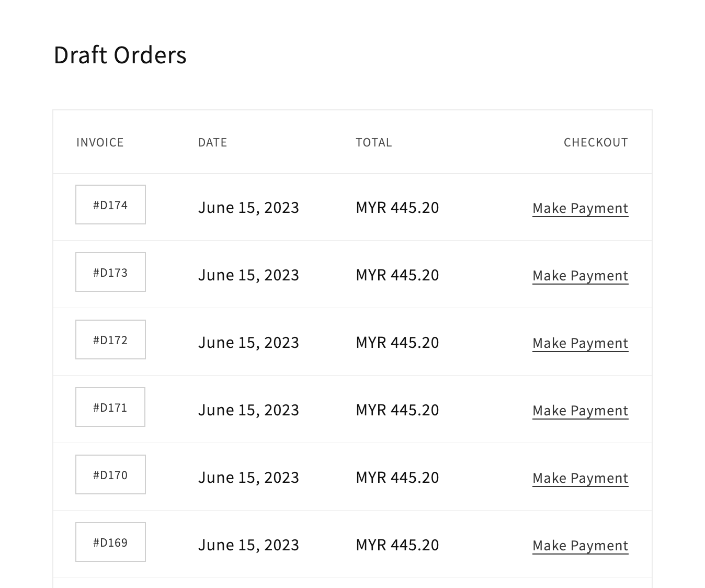
Task: Open invoice #D172
Action: 110,339
